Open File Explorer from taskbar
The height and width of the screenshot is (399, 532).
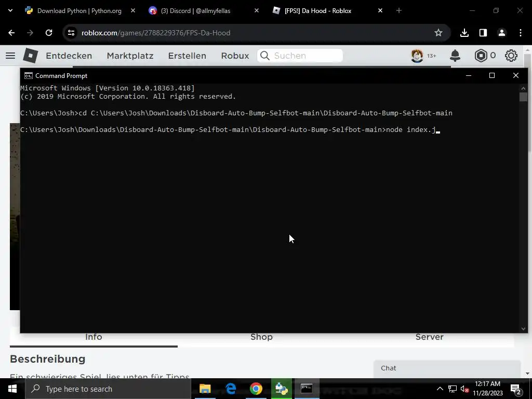tap(205, 389)
